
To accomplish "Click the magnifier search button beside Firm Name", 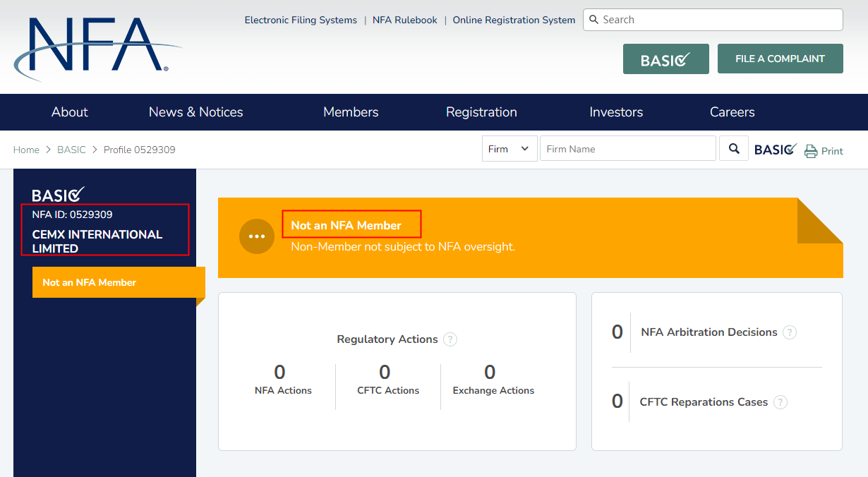I will click(x=734, y=149).
